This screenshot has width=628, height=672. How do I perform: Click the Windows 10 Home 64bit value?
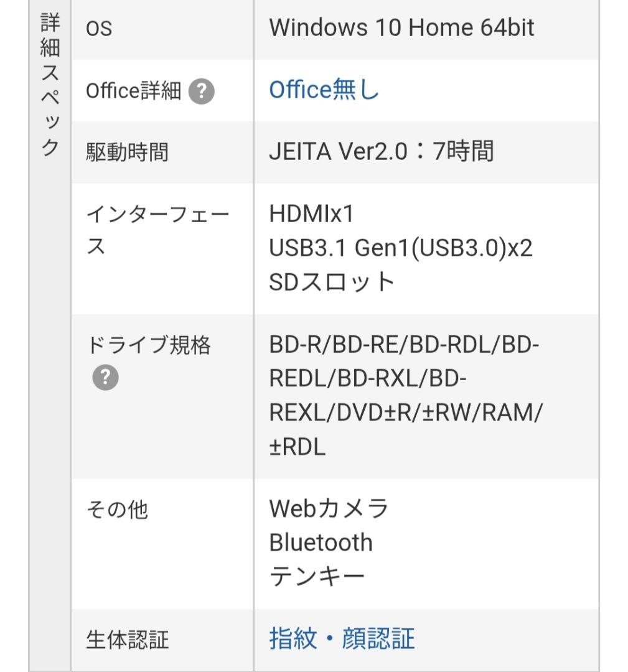click(x=401, y=27)
